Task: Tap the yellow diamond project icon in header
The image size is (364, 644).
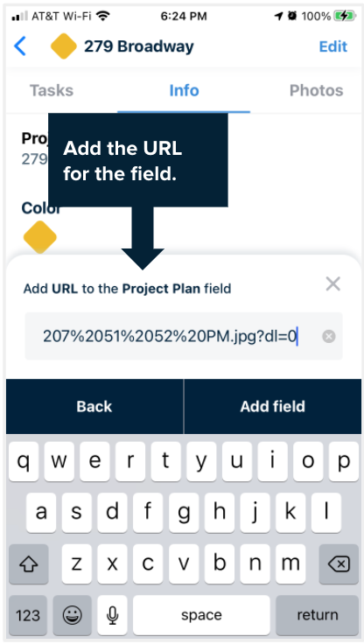Action: tap(64, 46)
